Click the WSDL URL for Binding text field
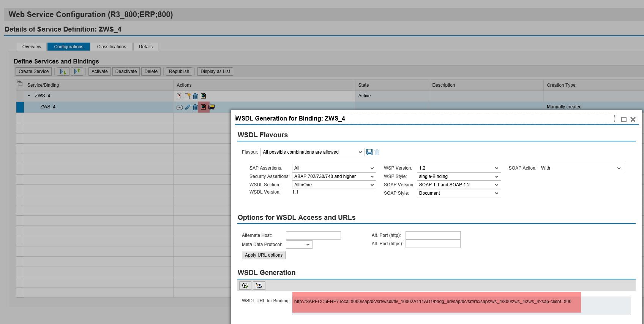The image size is (644, 324). coord(461,306)
